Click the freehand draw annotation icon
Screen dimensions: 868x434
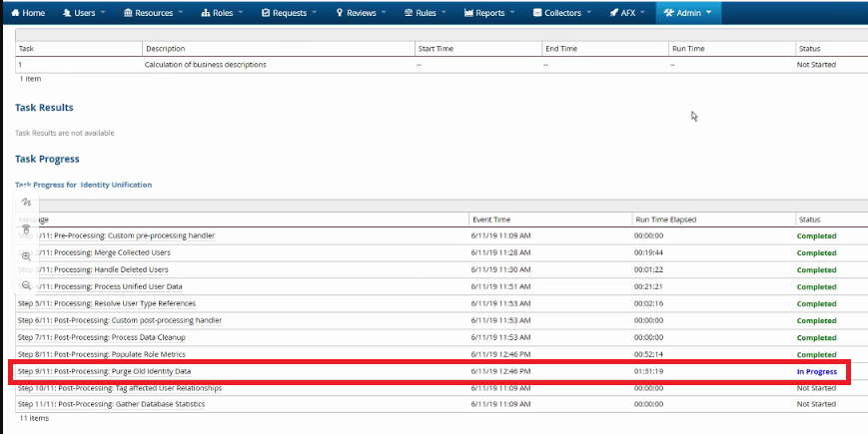point(26,202)
